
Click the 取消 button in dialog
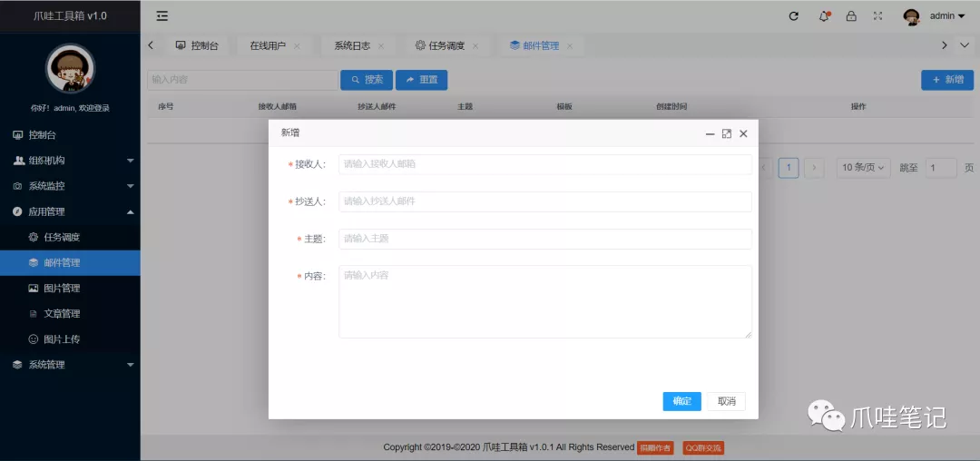(x=726, y=401)
